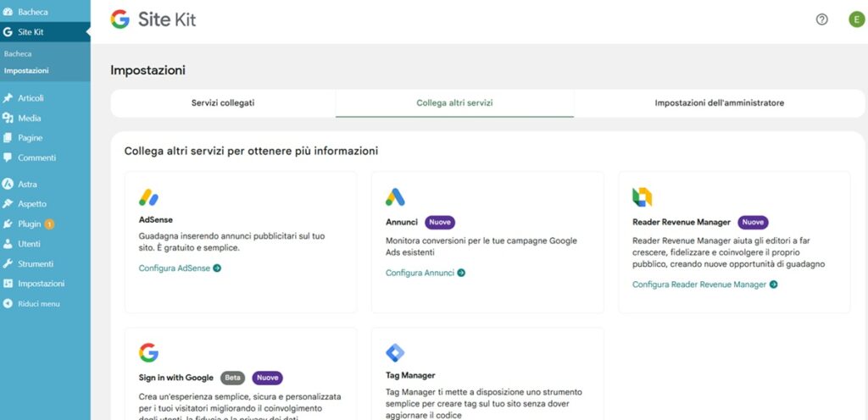Screen dimensions: 868x420
Task: Click the Sign in with Google title
Action: pos(176,378)
